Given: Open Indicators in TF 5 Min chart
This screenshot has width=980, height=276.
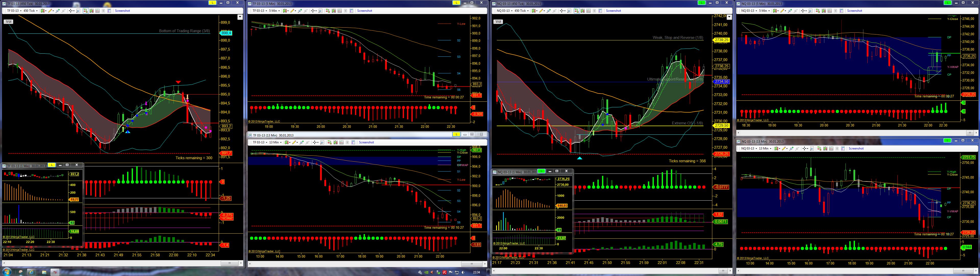Looking at the screenshot, I should coord(339,11).
